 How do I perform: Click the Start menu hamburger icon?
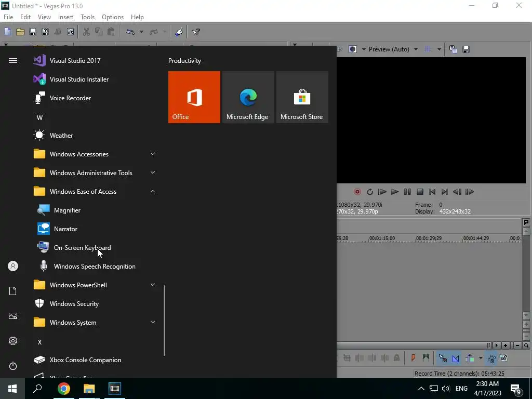(13, 60)
